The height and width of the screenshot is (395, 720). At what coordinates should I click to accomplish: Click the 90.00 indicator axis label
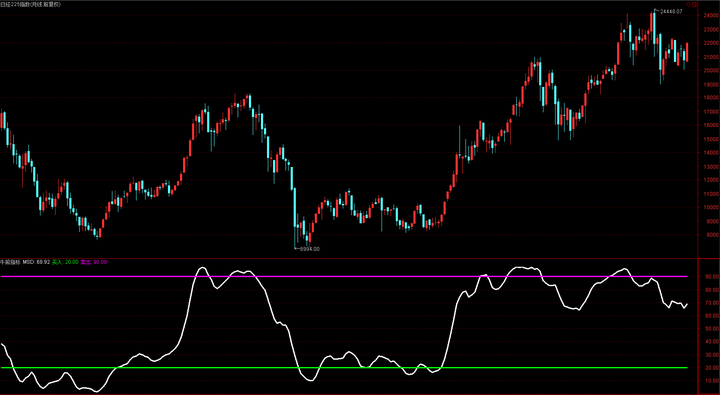coord(712,277)
